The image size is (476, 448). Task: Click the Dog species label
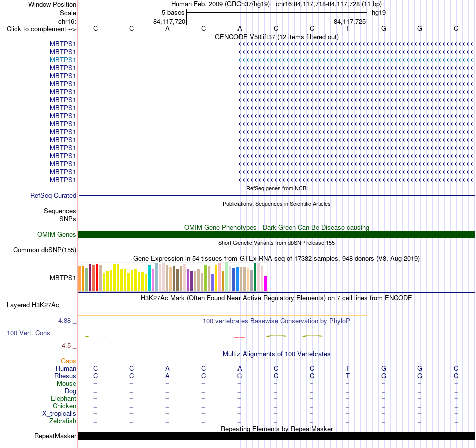pos(70,391)
